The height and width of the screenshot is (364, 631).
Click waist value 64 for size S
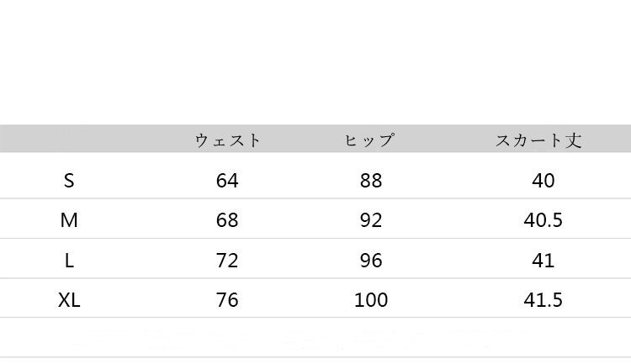click(227, 181)
